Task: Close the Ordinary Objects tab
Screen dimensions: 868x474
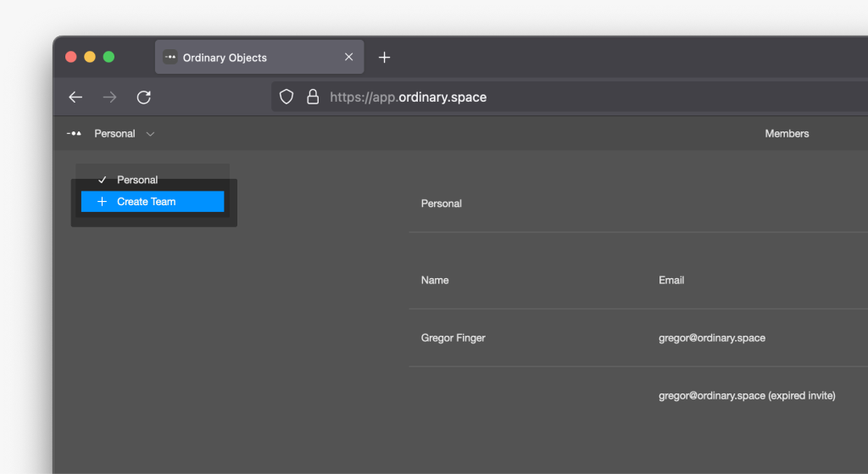Action: point(348,57)
